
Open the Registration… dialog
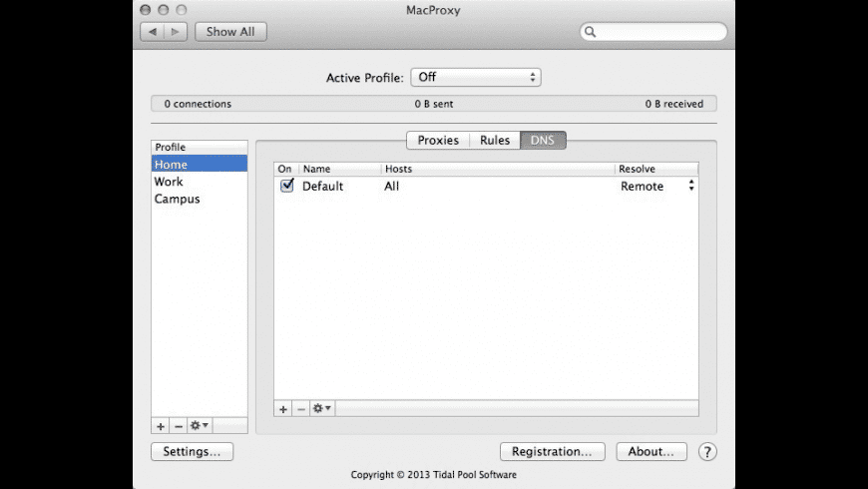(x=553, y=451)
